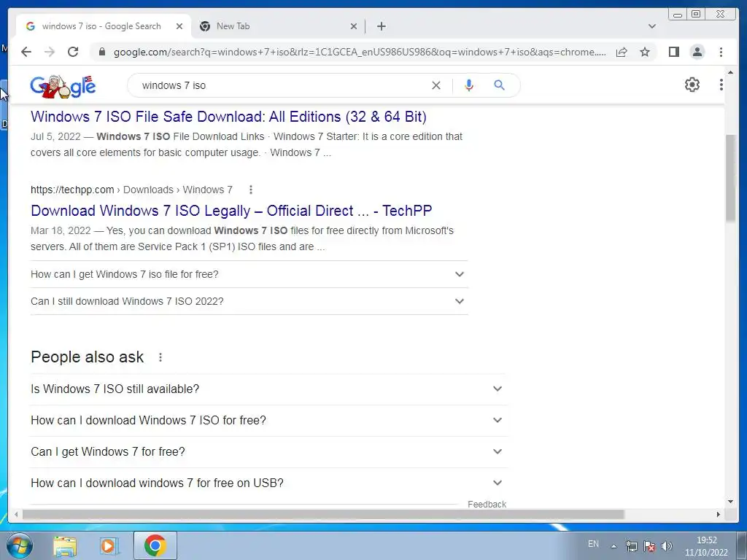Expand Is Windows 7 ISO still available

click(268, 389)
